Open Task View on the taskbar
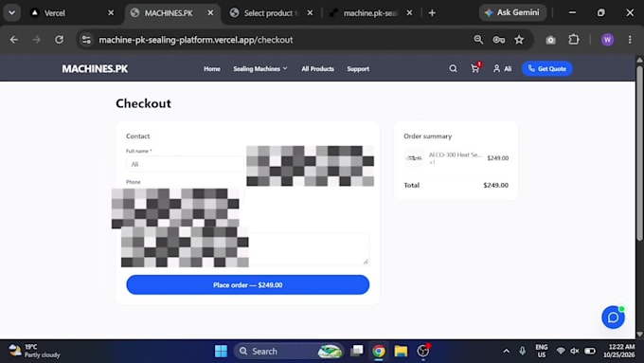 (357, 351)
